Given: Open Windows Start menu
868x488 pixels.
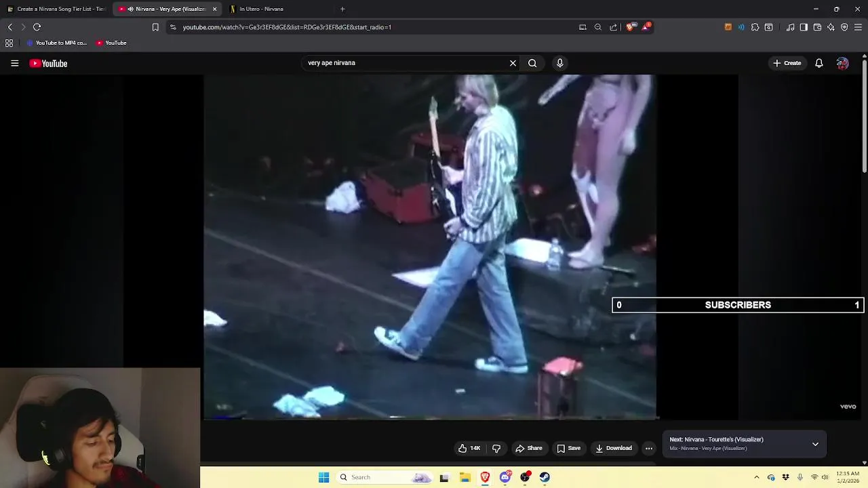Looking at the screenshot, I should point(323,477).
